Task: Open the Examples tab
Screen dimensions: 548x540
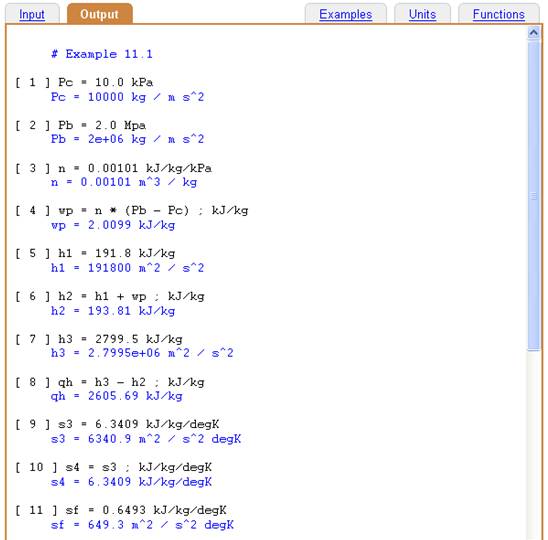Action: pos(345,14)
